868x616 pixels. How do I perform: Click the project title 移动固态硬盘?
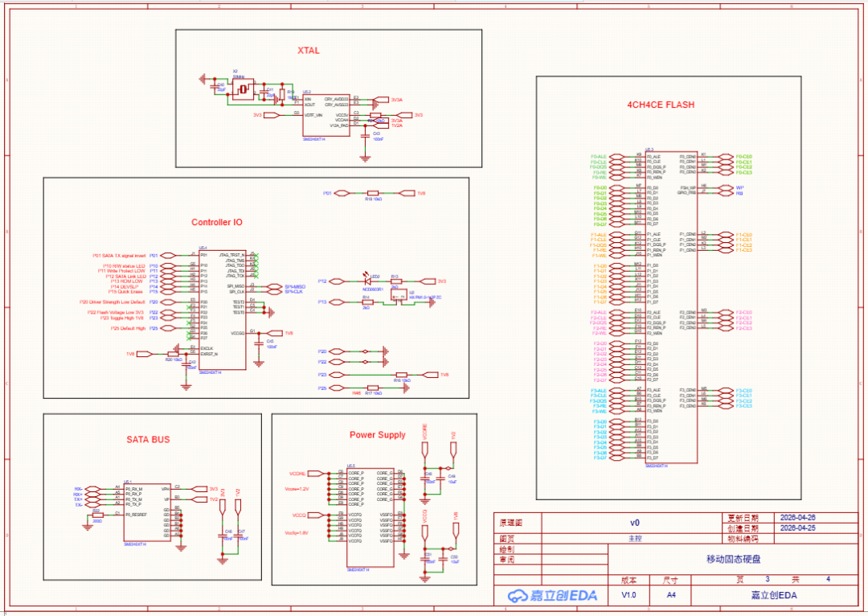pyautogui.click(x=734, y=559)
